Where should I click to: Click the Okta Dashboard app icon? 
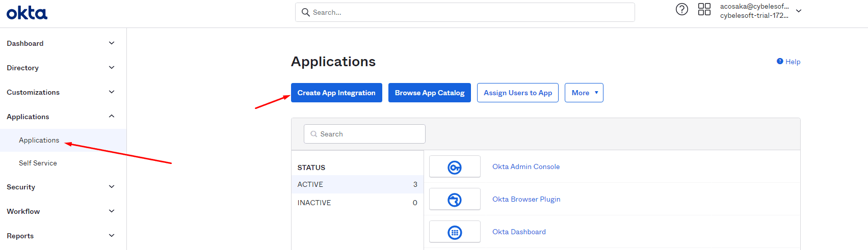[455, 232]
